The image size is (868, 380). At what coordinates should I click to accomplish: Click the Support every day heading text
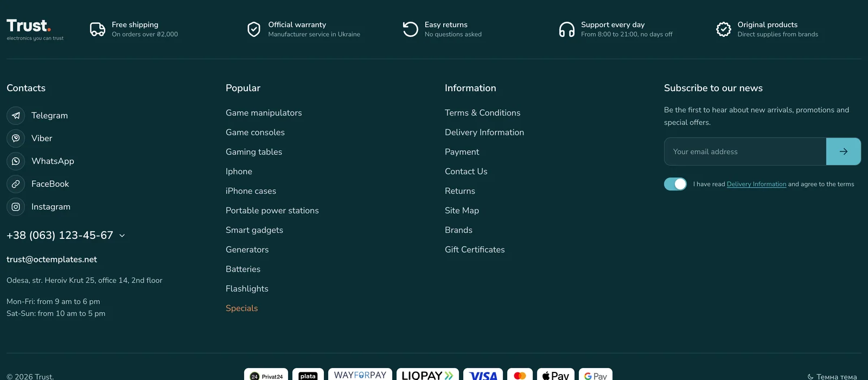tap(613, 25)
